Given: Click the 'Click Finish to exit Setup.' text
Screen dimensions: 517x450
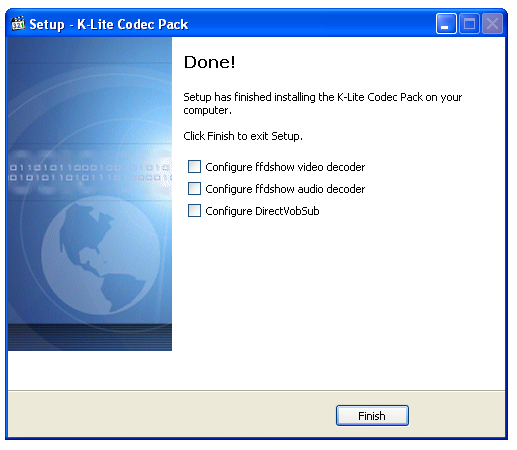Looking at the screenshot, I should [243, 136].
